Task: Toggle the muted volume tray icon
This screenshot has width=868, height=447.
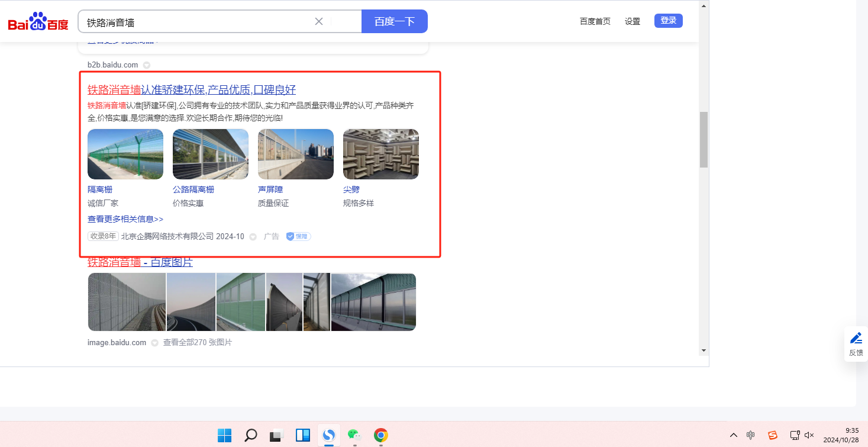Action: coord(809,435)
